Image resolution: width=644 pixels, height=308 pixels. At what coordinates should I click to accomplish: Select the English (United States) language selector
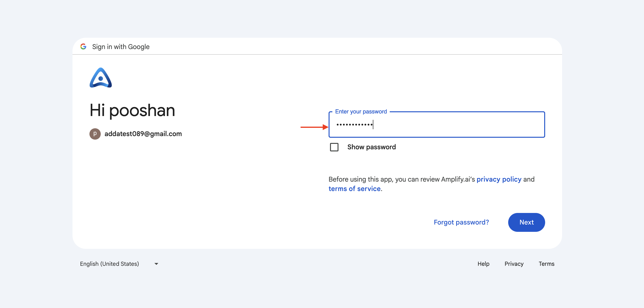tap(119, 264)
